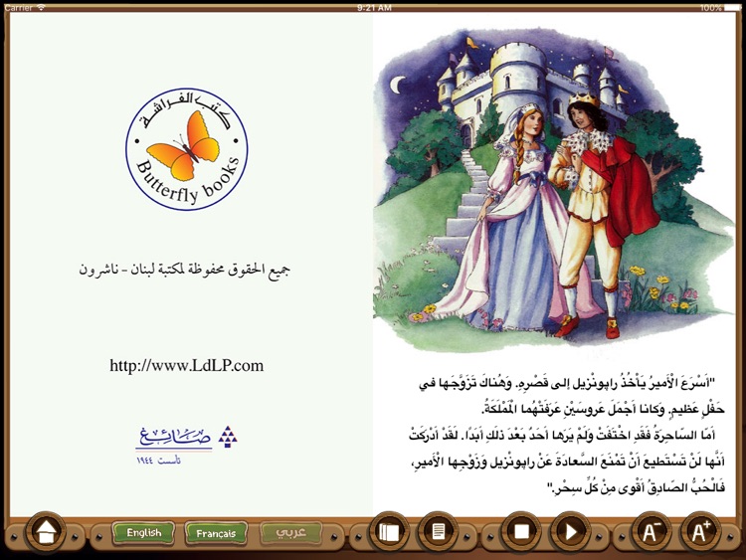This screenshot has width=746, height=560.
Task: Tap the Arabic story paragraph text
Action: [x=568, y=435]
